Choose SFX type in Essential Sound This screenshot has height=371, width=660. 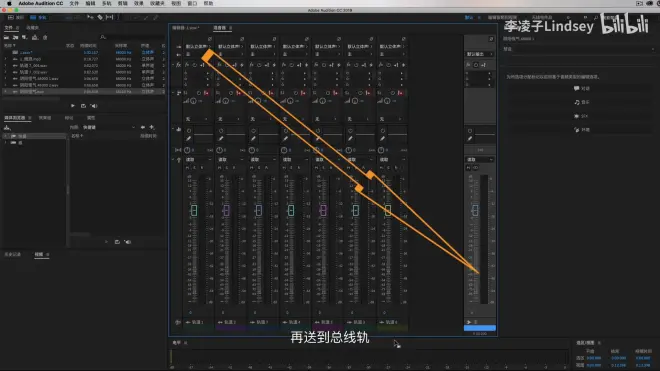pyautogui.click(x=581, y=116)
